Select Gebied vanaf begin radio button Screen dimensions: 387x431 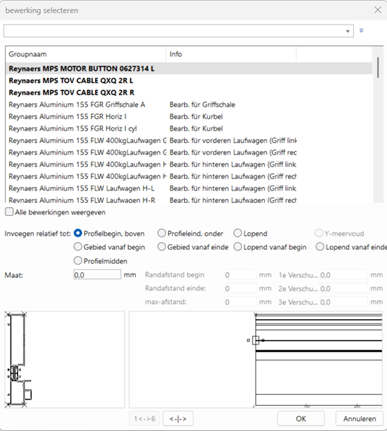pos(78,247)
